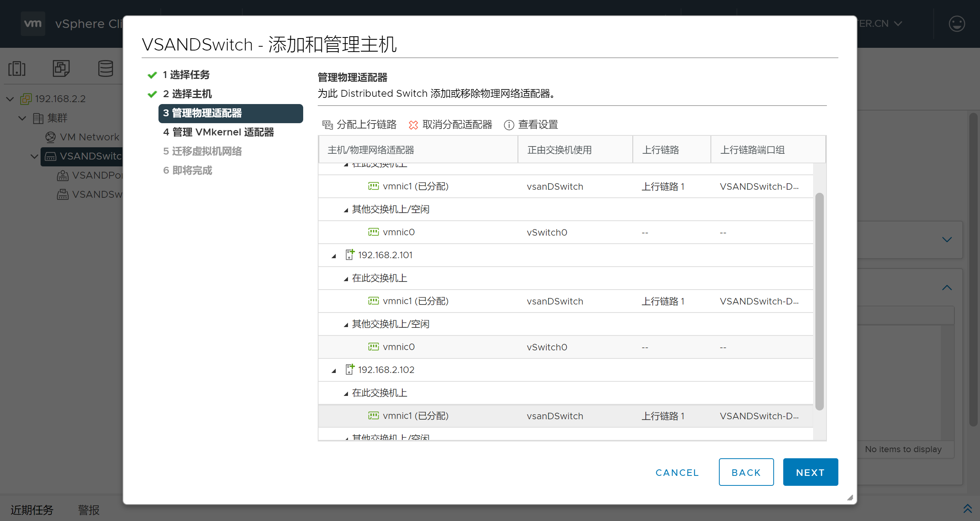This screenshot has height=521, width=980.
Task: Sort by 正由交换机使用 column header
Action: click(x=575, y=150)
